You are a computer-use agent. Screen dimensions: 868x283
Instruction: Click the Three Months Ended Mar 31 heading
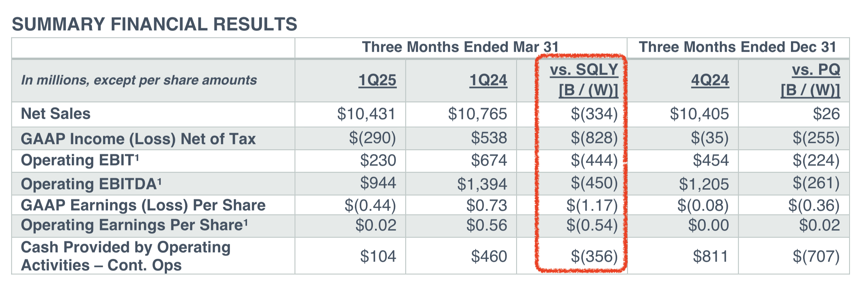point(460,47)
